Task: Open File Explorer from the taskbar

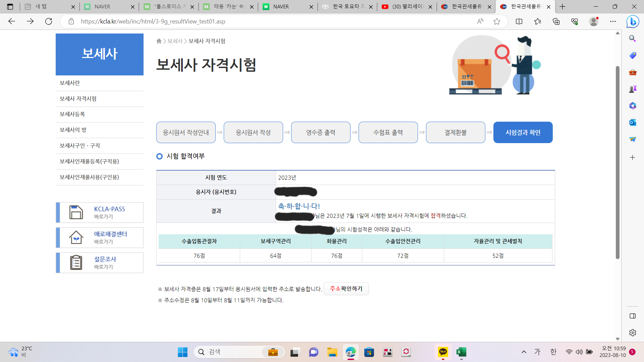Action: pyautogui.click(x=332, y=352)
